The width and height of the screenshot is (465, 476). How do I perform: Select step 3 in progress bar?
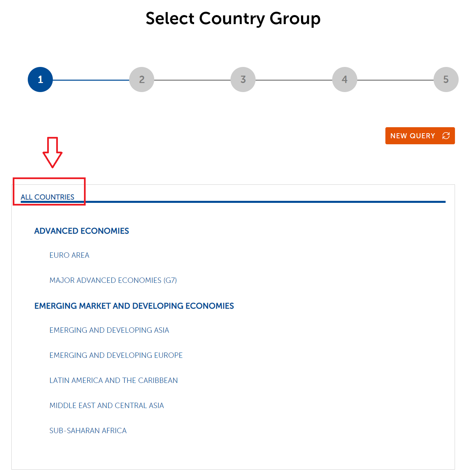click(x=243, y=80)
